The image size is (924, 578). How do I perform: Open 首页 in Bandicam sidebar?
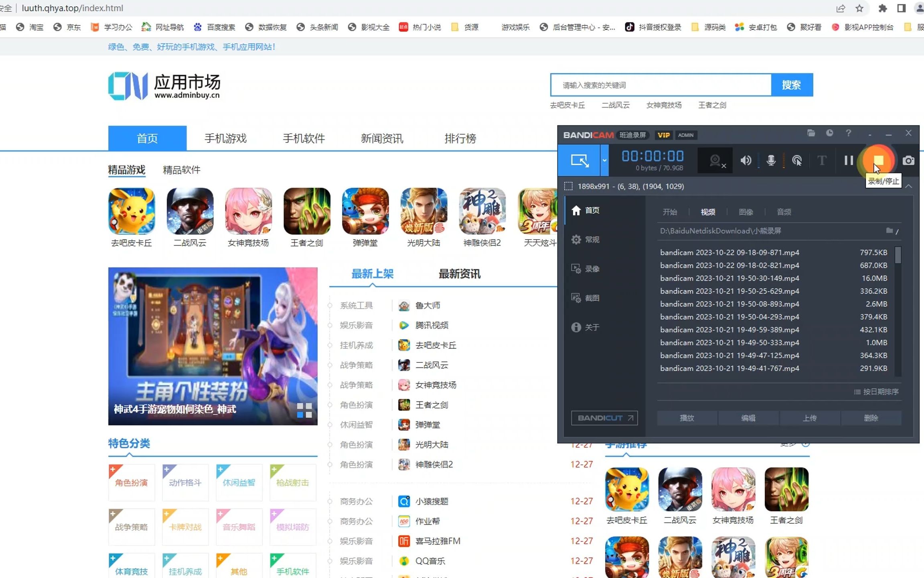click(586, 210)
